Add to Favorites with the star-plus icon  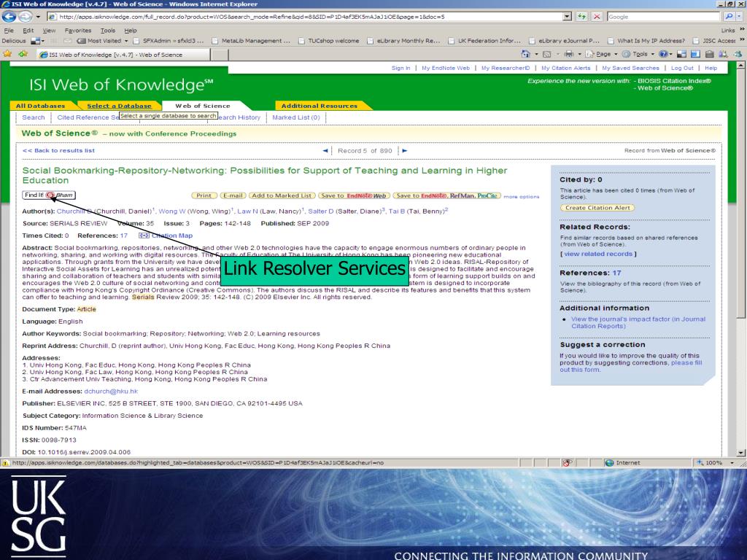tap(23, 54)
